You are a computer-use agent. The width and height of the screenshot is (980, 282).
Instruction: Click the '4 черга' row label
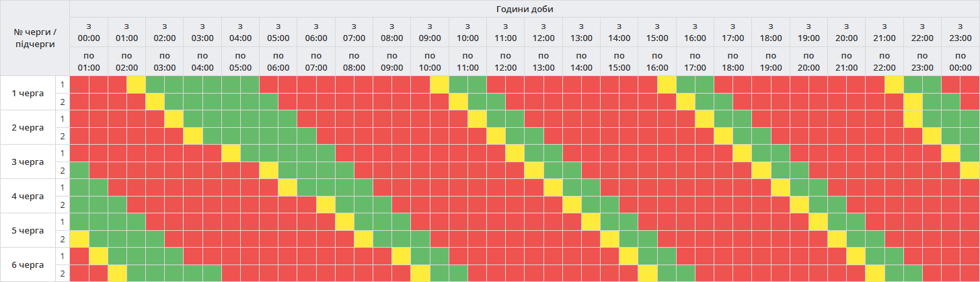point(28,196)
